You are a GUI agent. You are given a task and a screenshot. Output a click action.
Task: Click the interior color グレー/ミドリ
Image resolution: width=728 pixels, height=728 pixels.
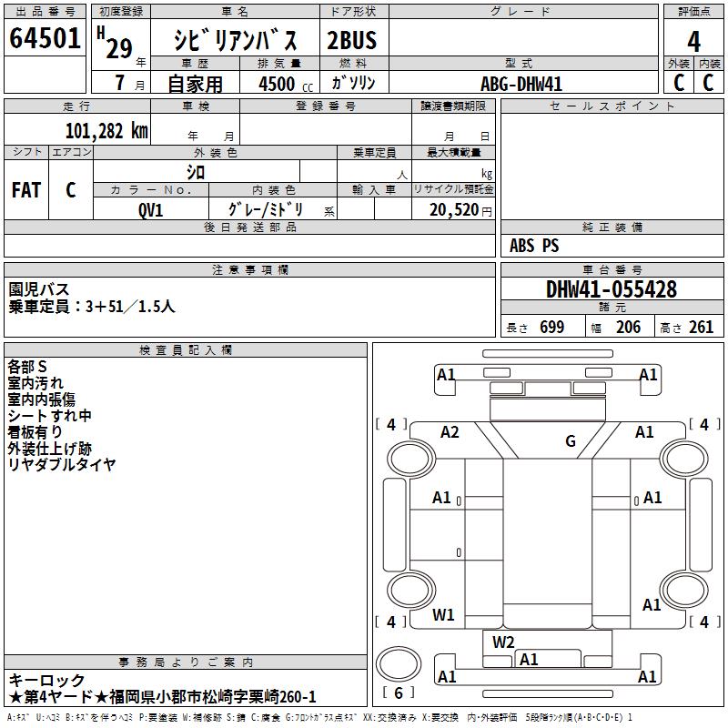click(265, 209)
